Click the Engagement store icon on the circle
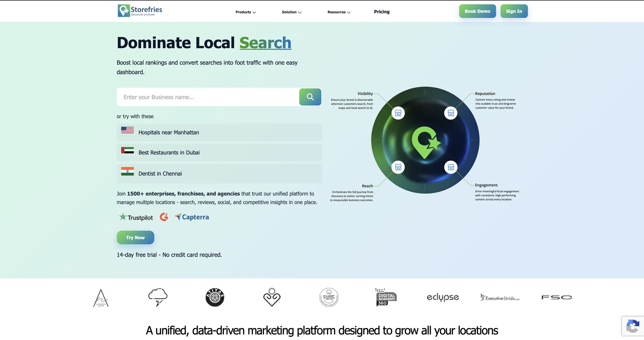 coord(451,167)
